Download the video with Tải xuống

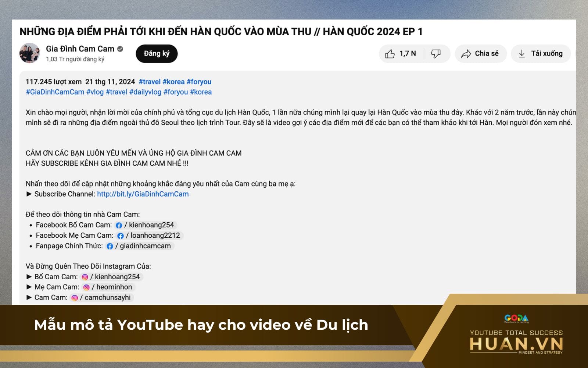pyautogui.click(x=541, y=54)
